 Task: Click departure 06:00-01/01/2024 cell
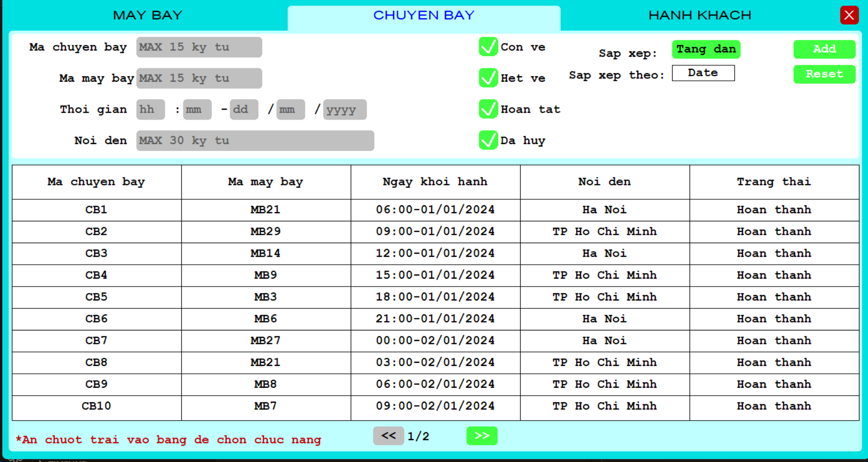435,210
